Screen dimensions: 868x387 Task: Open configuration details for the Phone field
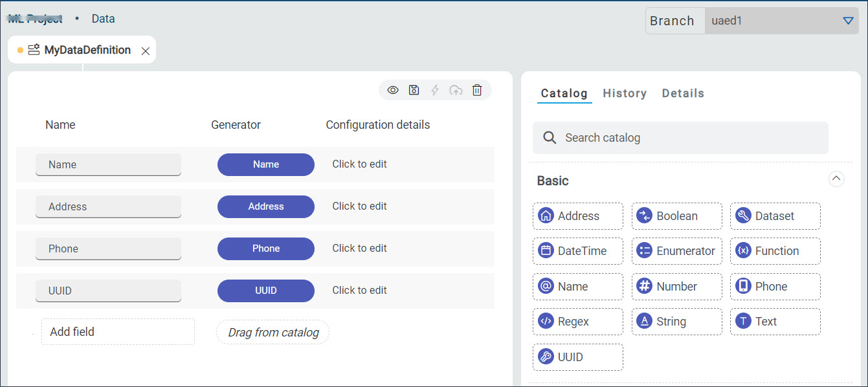click(x=359, y=248)
